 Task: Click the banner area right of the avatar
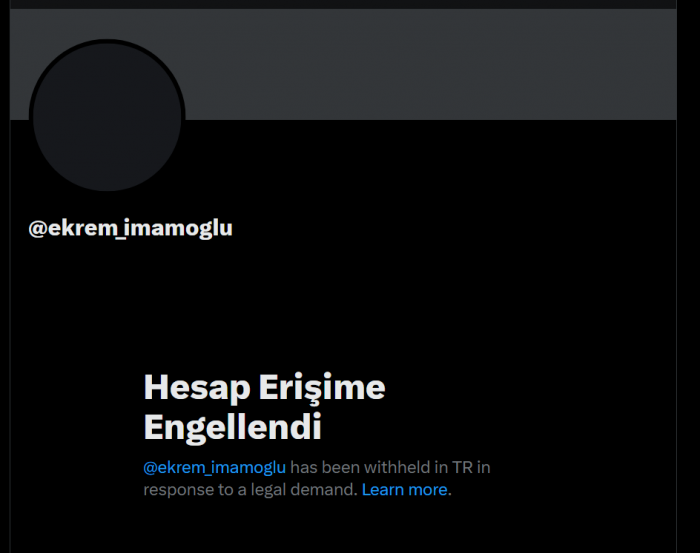[x=429, y=64]
